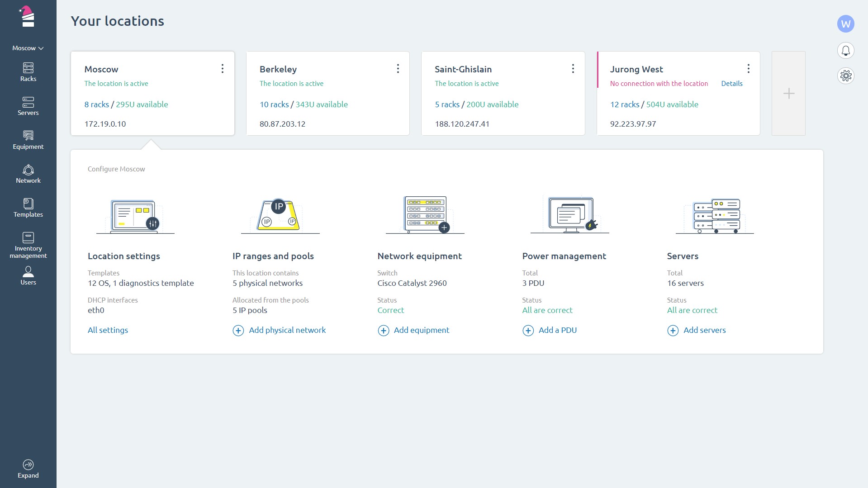Open the 12 racks link in Jurong West
The width and height of the screenshot is (868, 488).
tap(625, 104)
